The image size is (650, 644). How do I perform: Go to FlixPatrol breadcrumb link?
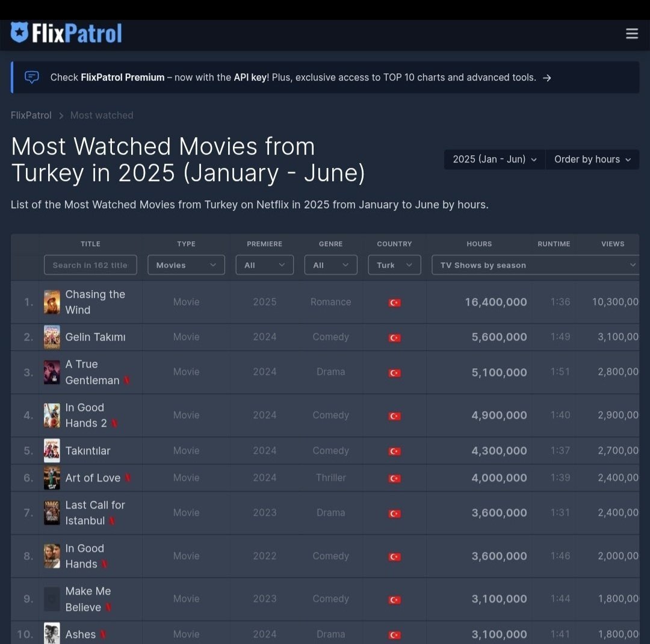tap(31, 116)
